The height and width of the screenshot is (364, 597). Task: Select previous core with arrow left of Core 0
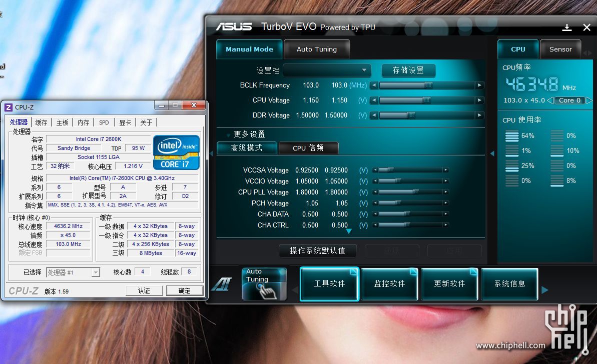coord(549,100)
